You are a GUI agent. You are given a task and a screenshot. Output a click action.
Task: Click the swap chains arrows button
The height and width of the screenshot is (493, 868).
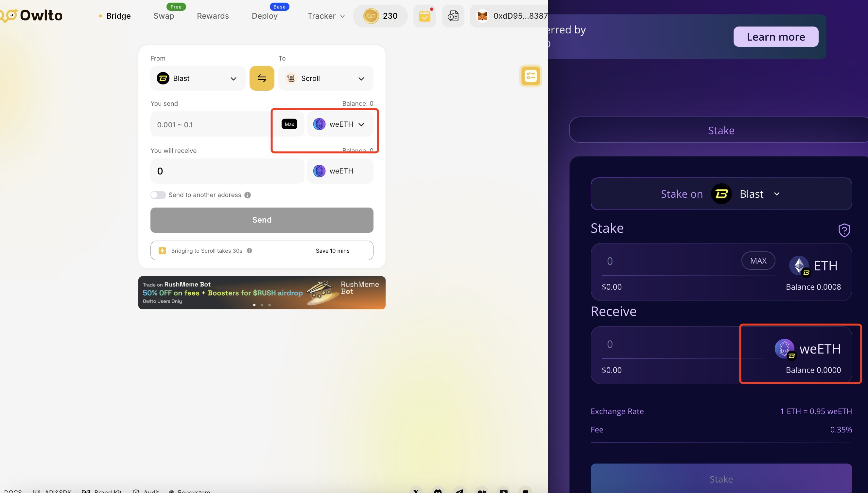pyautogui.click(x=262, y=78)
